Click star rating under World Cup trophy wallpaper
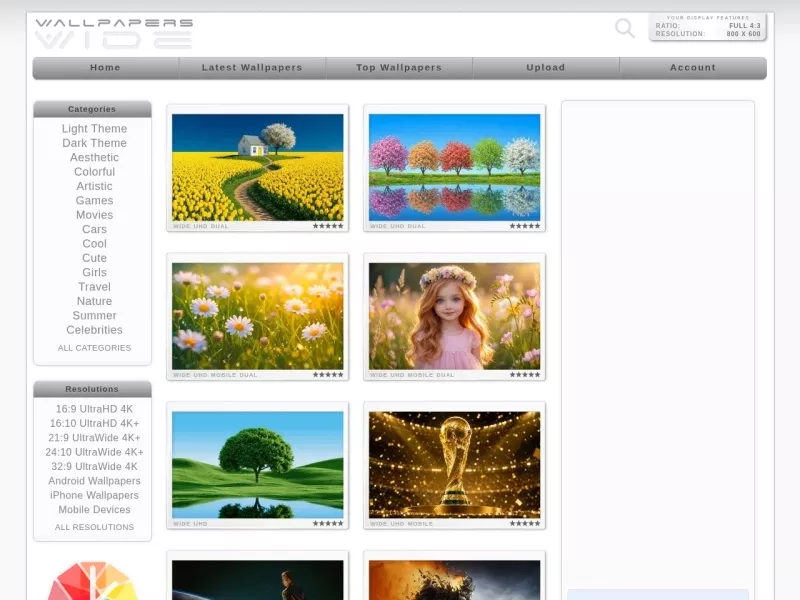 (524, 523)
